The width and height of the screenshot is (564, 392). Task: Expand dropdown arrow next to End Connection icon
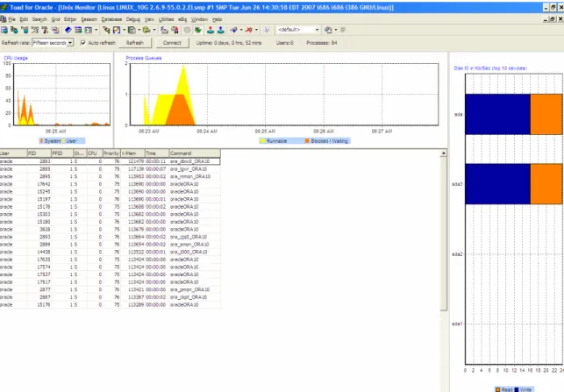pyautogui.click(x=256, y=30)
